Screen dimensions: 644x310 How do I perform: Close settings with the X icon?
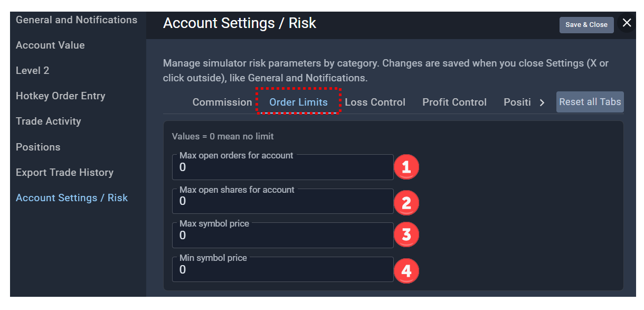627,23
